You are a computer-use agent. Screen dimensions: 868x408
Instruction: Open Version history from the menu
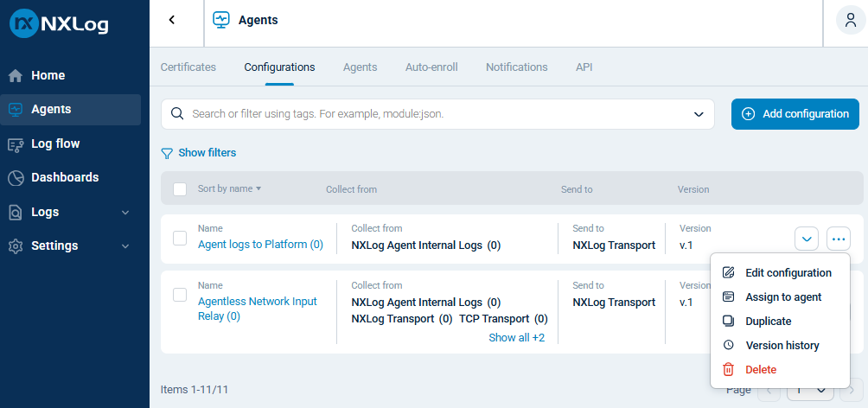(780, 346)
